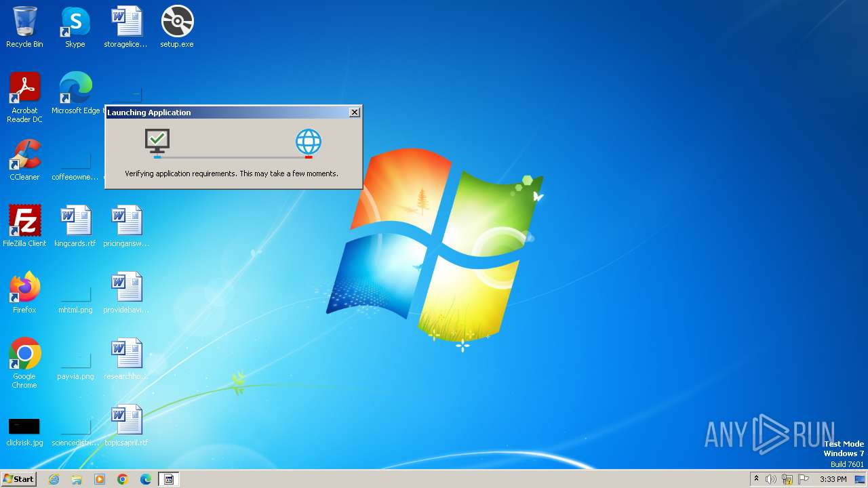Image resolution: width=868 pixels, height=488 pixels.
Task: Open the Recycle Bin desktop icon
Action: coord(24,27)
